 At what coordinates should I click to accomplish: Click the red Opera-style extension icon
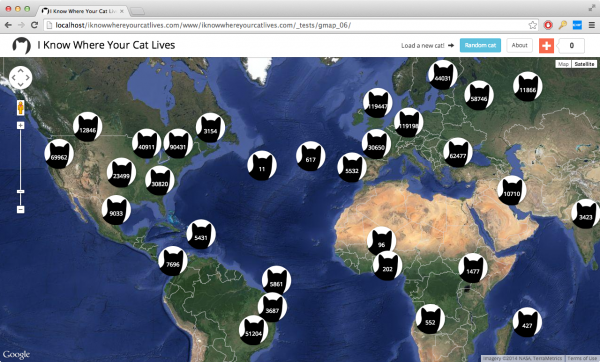point(548,25)
